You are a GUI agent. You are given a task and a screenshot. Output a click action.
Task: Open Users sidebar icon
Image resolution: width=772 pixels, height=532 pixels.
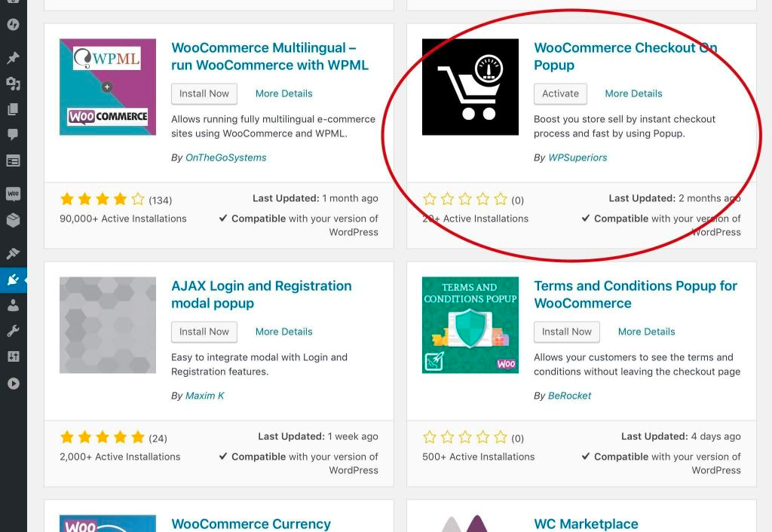(14, 306)
